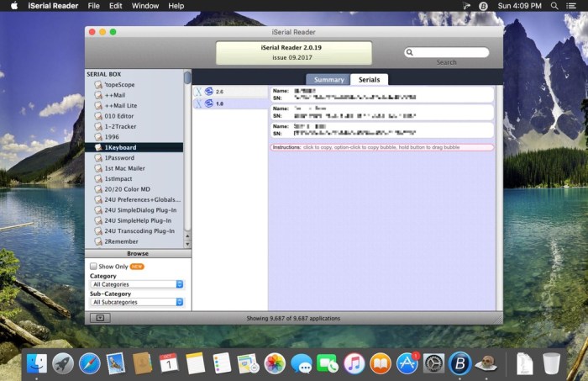Viewport: 588px width, 381px height.
Task: Enable the Show Only NEW checkbox
Action: (x=93, y=267)
